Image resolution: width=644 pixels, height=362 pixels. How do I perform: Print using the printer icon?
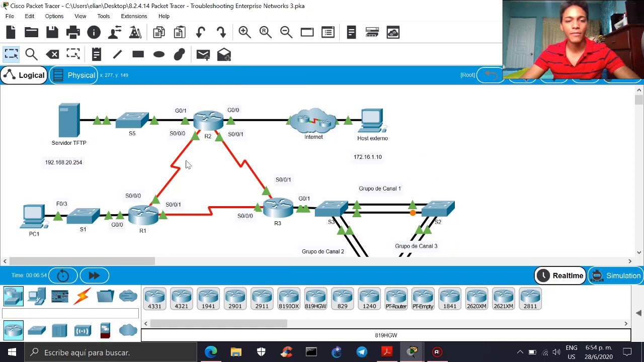click(x=73, y=33)
